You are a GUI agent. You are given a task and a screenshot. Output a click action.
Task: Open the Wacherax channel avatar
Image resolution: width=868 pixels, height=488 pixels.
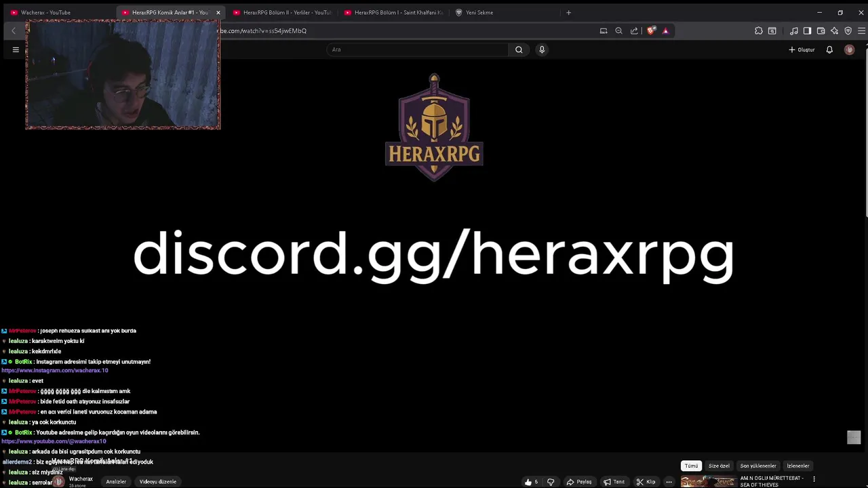click(59, 481)
